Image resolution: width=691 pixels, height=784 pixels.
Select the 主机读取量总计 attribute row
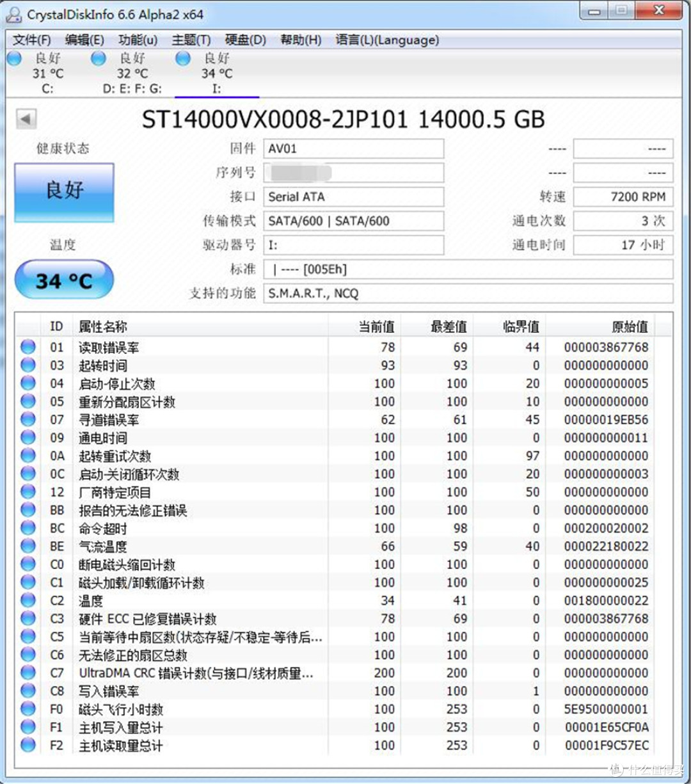(x=336, y=745)
